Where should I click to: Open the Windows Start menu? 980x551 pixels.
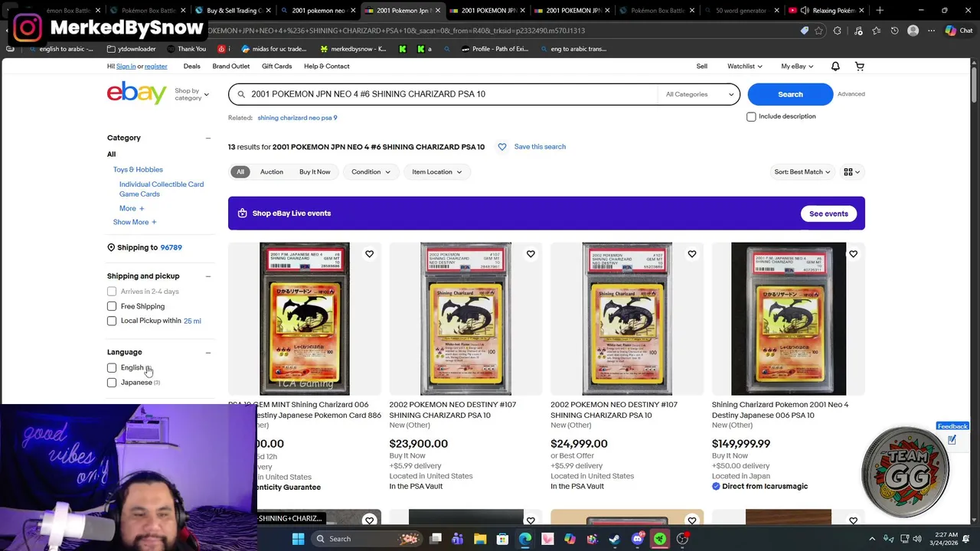[x=298, y=539]
